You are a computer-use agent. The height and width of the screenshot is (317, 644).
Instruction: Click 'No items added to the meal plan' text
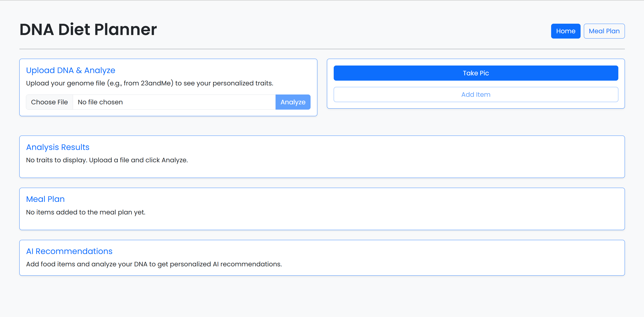point(86,212)
